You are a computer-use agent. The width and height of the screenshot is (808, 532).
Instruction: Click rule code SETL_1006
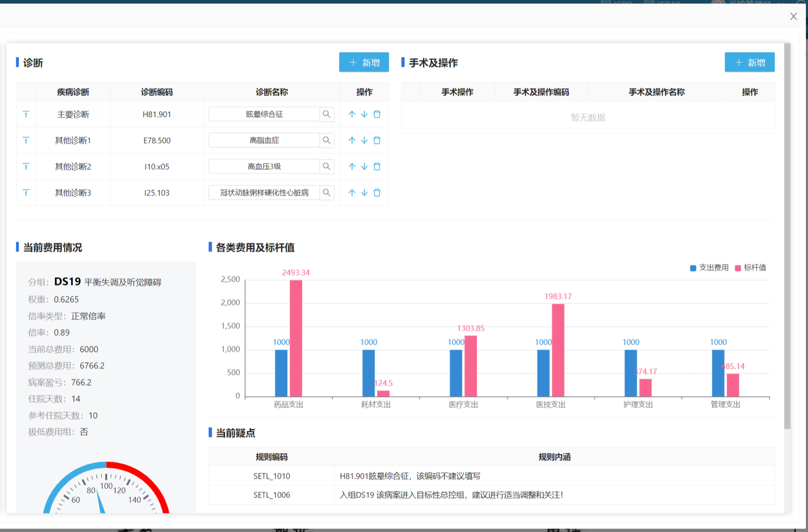point(272,495)
